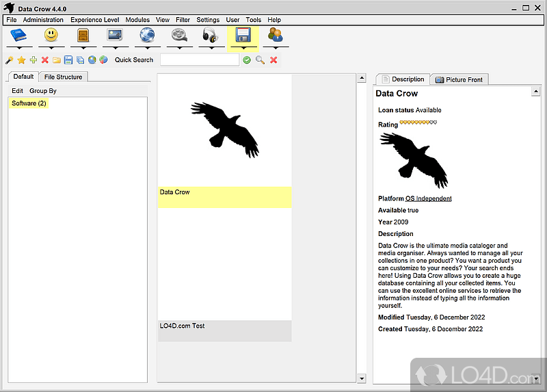
Task: Open advanced find magnifier icon
Action: (x=260, y=60)
